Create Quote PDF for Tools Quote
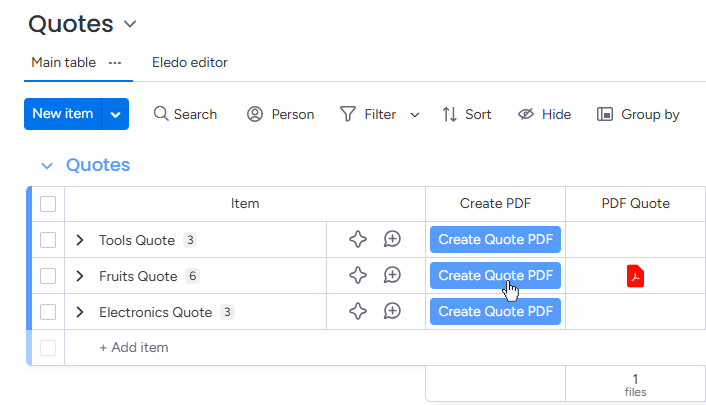 (x=495, y=239)
